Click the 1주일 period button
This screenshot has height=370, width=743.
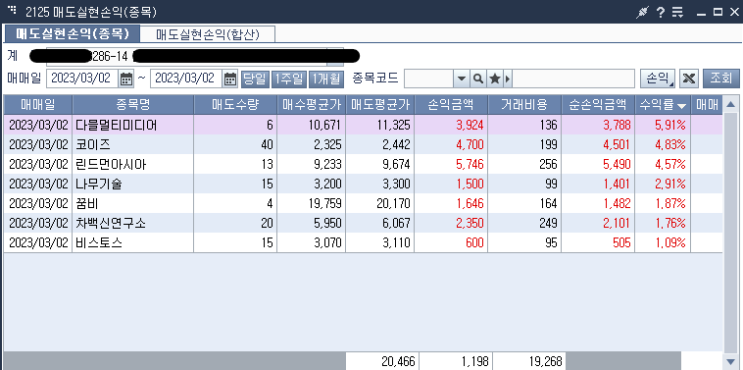click(289, 79)
